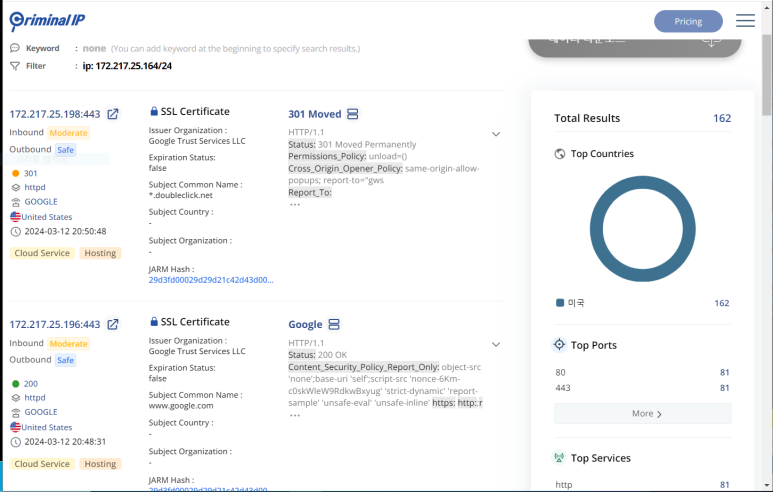
Task: Expand the 301 Moved HTTP response details
Action: coord(496,134)
